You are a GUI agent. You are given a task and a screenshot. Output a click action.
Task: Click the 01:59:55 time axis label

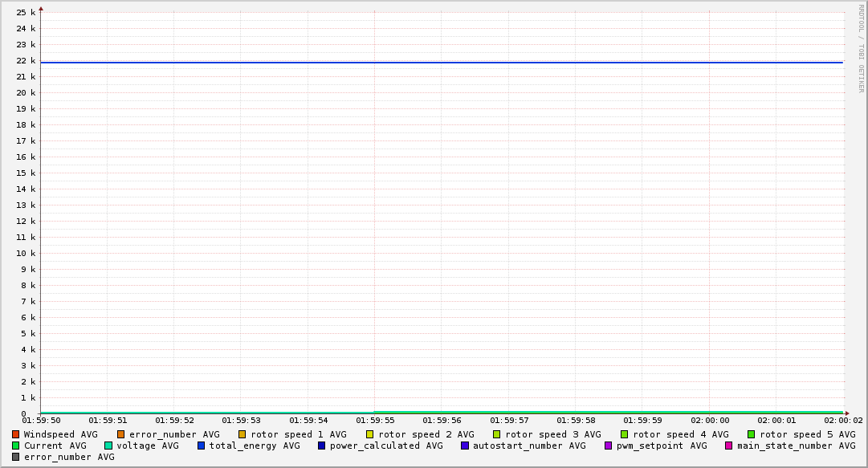click(375, 421)
